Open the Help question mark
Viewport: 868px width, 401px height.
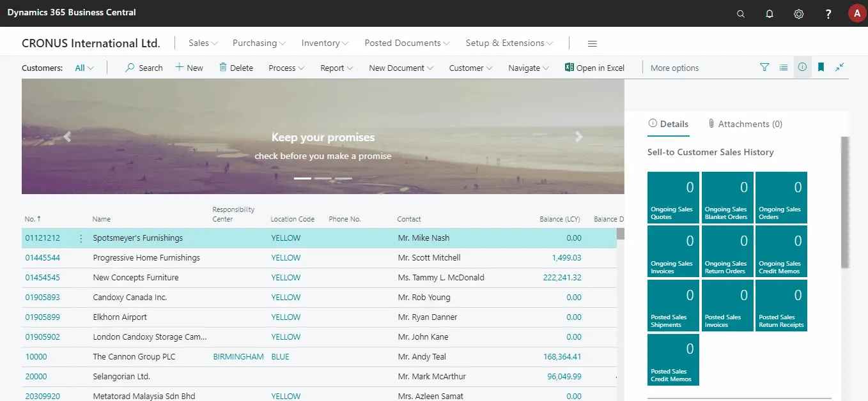point(828,13)
